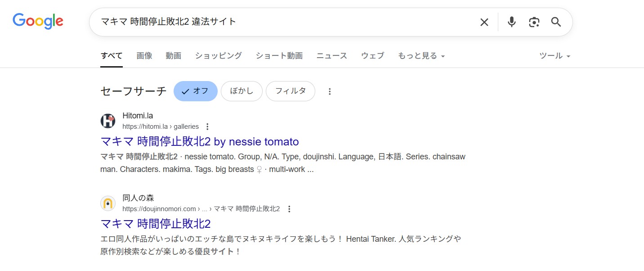Open the three-dot menu beside セーフサーチ chips
The height and width of the screenshot is (271, 644).
[x=330, y=91]
